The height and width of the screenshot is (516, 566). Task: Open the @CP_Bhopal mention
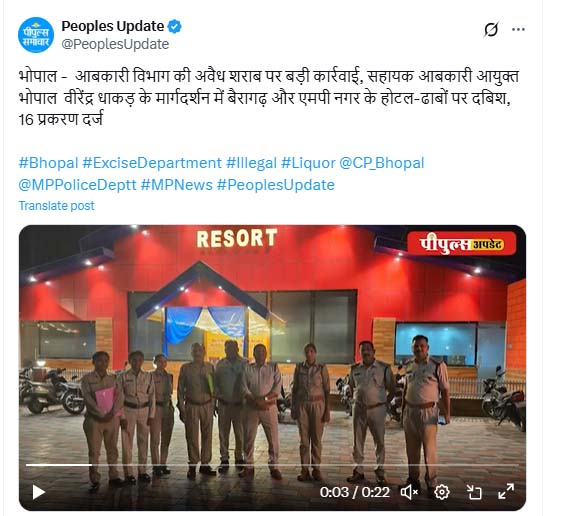[382, 163]
